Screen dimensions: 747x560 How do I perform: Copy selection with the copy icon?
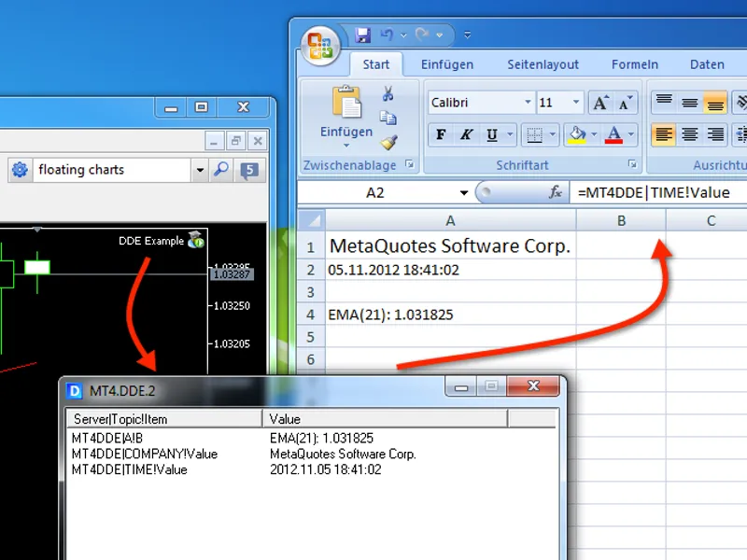coord(388,118)
